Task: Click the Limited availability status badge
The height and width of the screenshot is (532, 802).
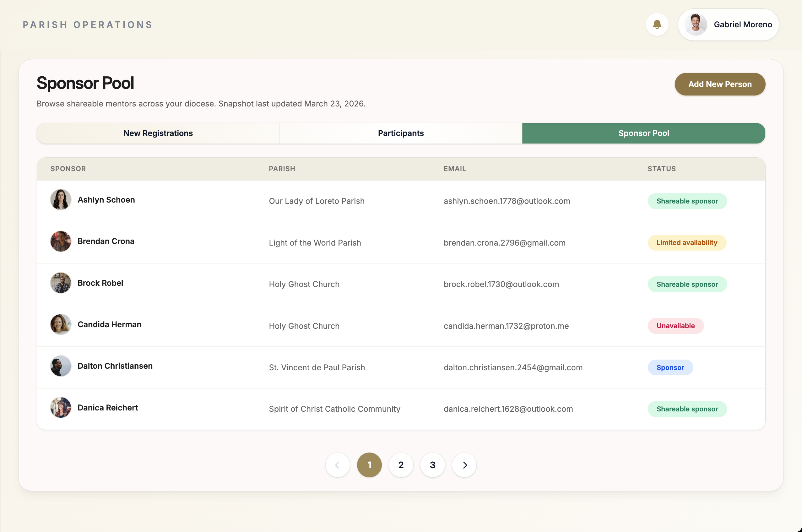Action: [687, 242]
